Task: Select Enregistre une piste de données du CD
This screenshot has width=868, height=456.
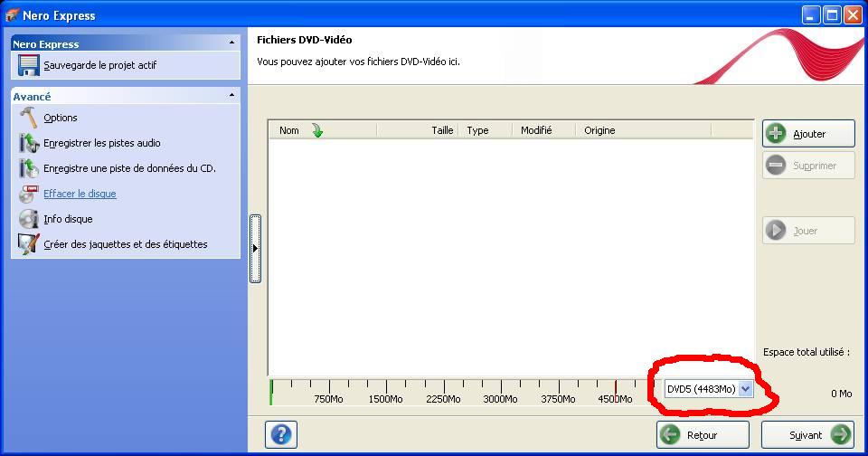Action: pos(129,168)
